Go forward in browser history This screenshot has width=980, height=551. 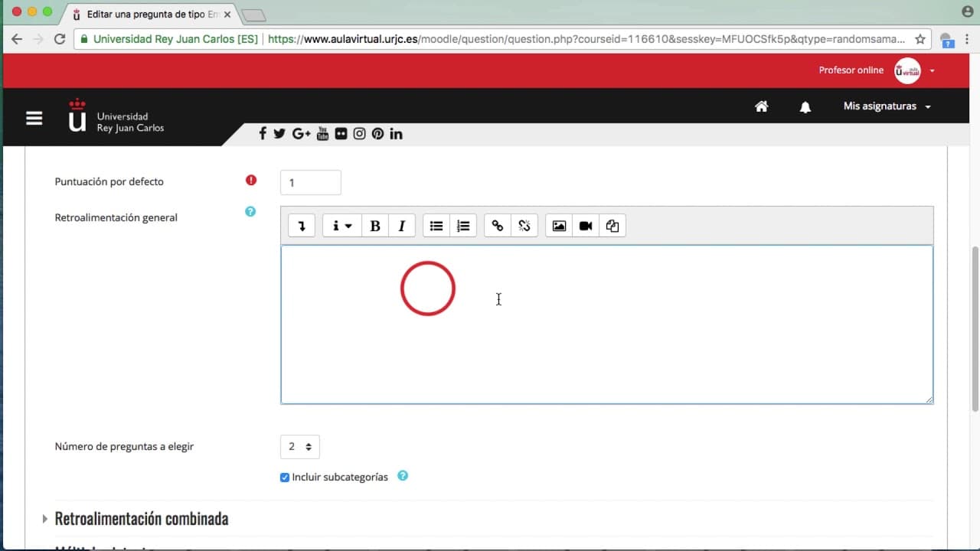pos(38,39)
